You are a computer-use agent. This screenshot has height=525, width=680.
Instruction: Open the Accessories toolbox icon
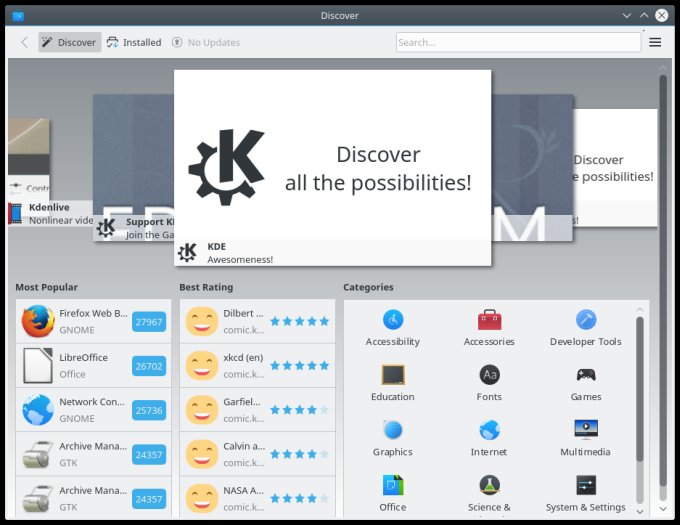(489, 320)
